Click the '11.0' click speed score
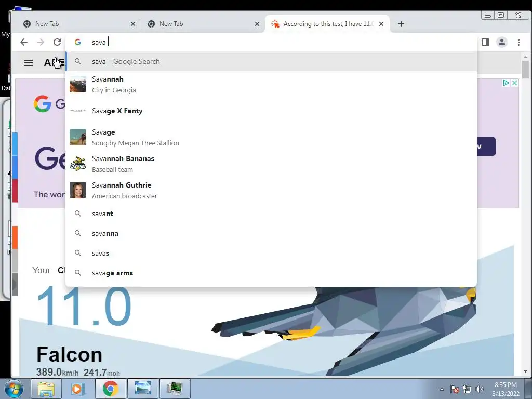532x399 pixels. [x=84, y=307]
